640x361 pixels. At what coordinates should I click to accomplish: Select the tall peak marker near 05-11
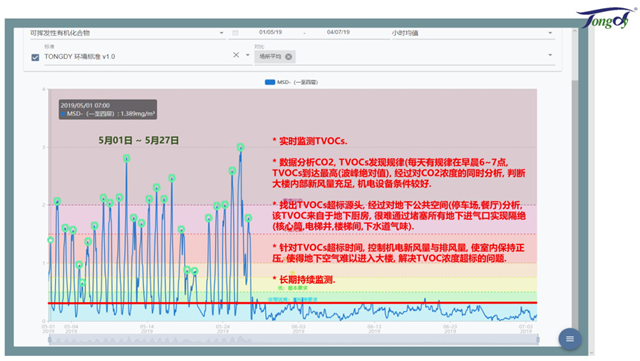[127, 158]
